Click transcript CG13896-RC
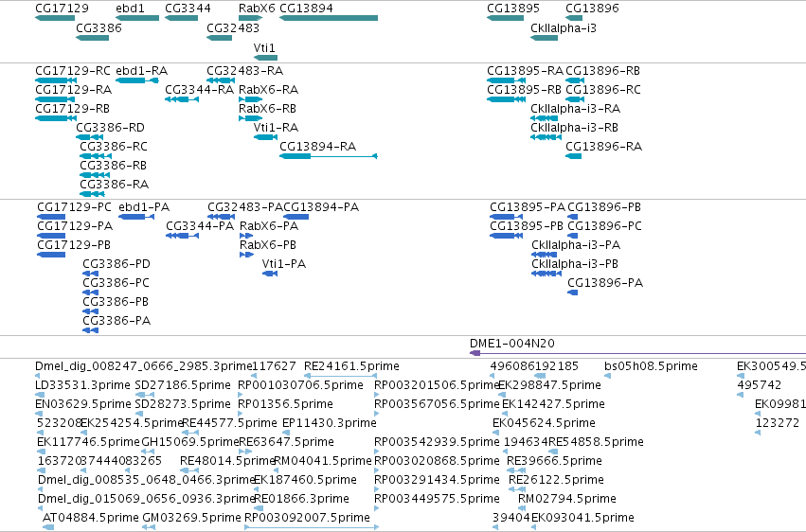 (x=603, y=89)
